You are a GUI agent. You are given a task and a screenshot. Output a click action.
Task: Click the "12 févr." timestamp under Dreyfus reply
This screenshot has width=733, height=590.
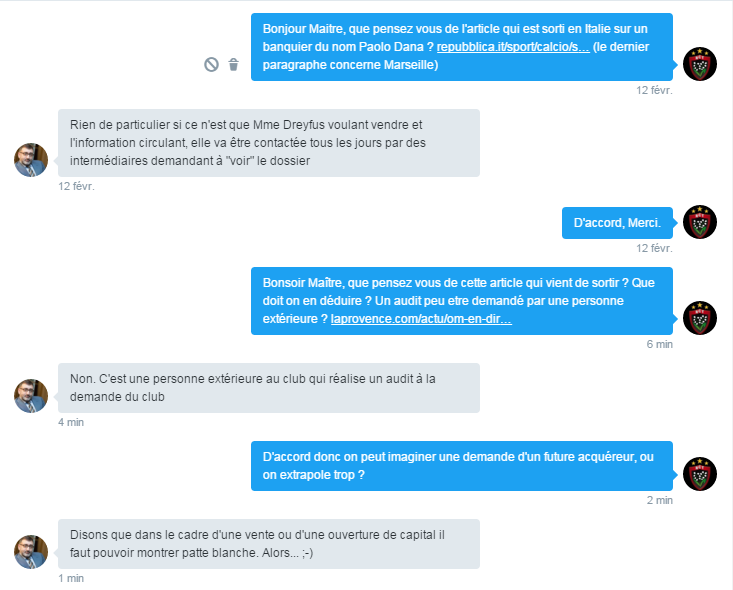[x=76, y=187]
